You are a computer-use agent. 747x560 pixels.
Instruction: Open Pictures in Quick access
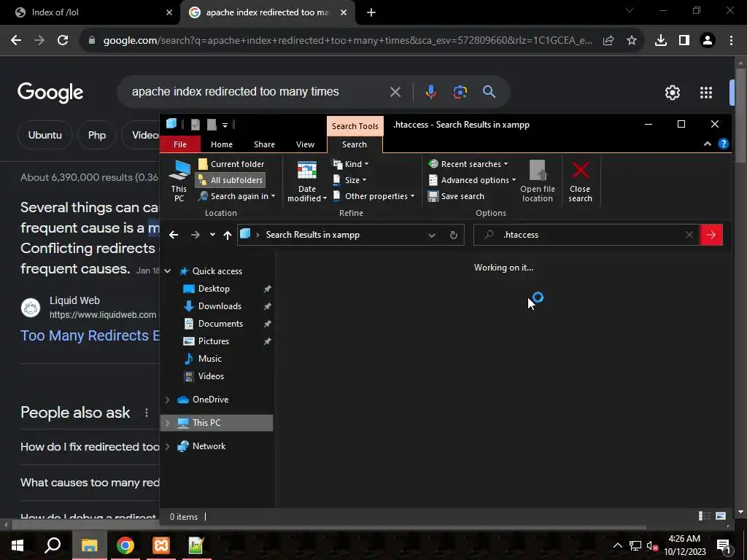click(214, 341)
